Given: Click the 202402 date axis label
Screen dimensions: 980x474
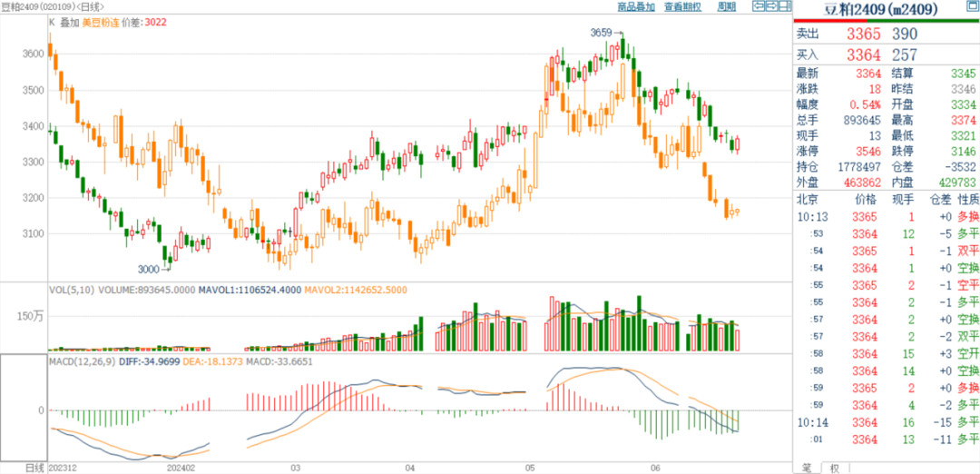Looking at the screenshot, I should click(183, 468).
